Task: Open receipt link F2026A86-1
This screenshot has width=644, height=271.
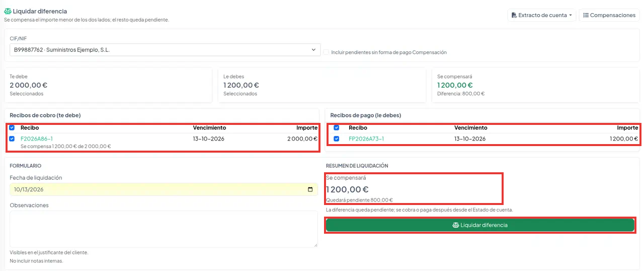Action: pyautogui.click(x=37, y=139)
